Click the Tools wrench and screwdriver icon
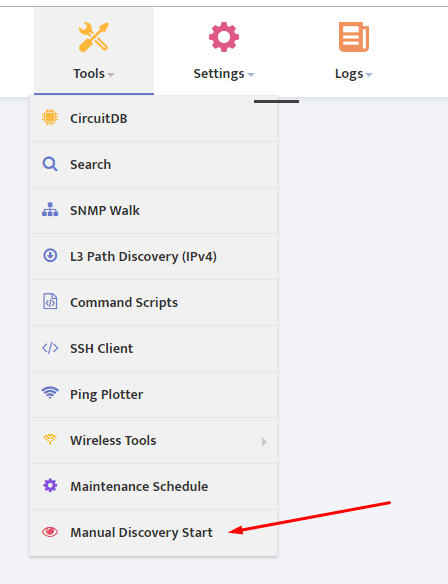This screenshot has height=584, width=448. coord(93,37)
